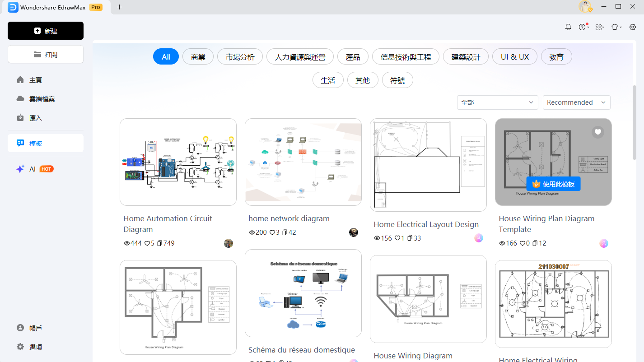The width and height of the screenshot is (644, 362).
Task: Open the help question mark icon
Action: tap(582, 27)
